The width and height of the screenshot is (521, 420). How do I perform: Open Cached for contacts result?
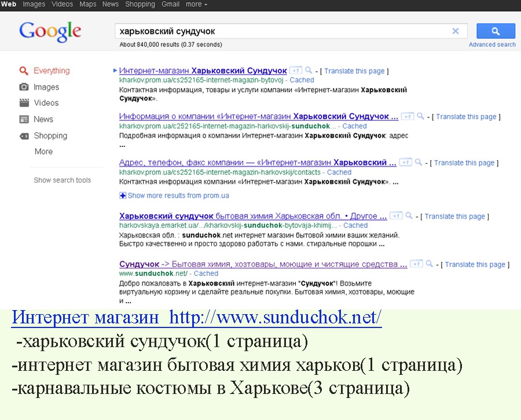click(339, 172)
